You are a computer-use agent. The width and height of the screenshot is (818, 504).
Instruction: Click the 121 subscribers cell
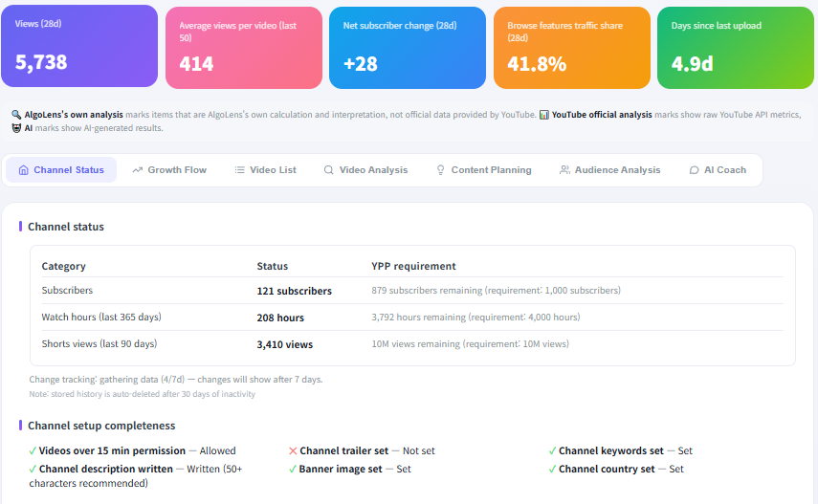click(295, 291)
